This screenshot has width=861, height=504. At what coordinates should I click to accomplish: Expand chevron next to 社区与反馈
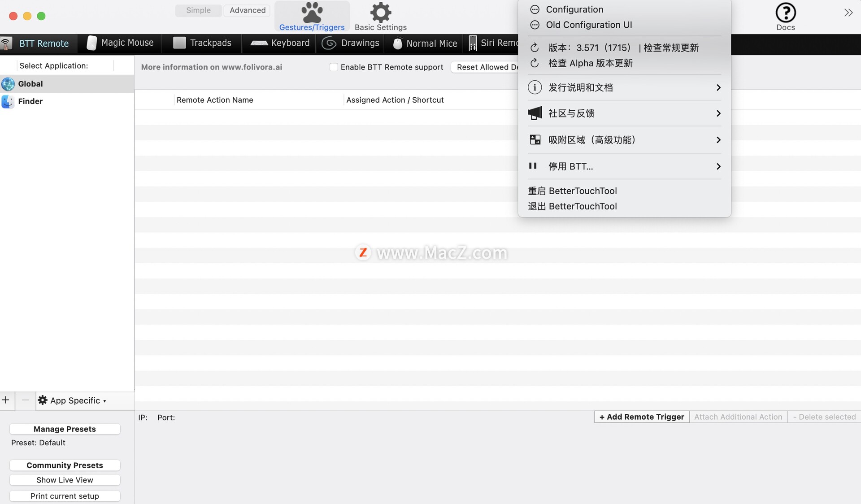718,113
